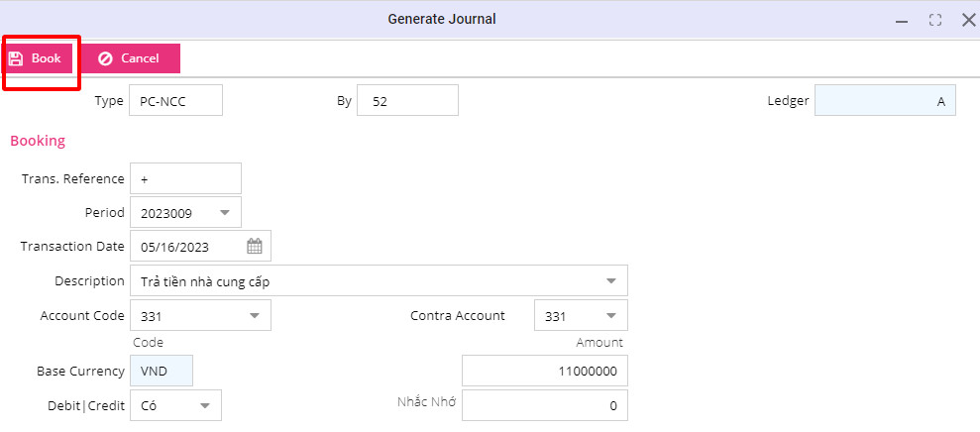The image size is (980, 432).
Task: Open the calendar picker for Transaction Date
Action: 255,247
